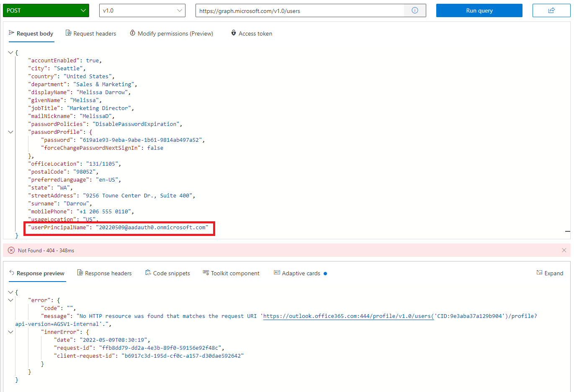Collapse the error object in response
The height and width of the screenshot is (392, 574).
(x=10, y=300)
